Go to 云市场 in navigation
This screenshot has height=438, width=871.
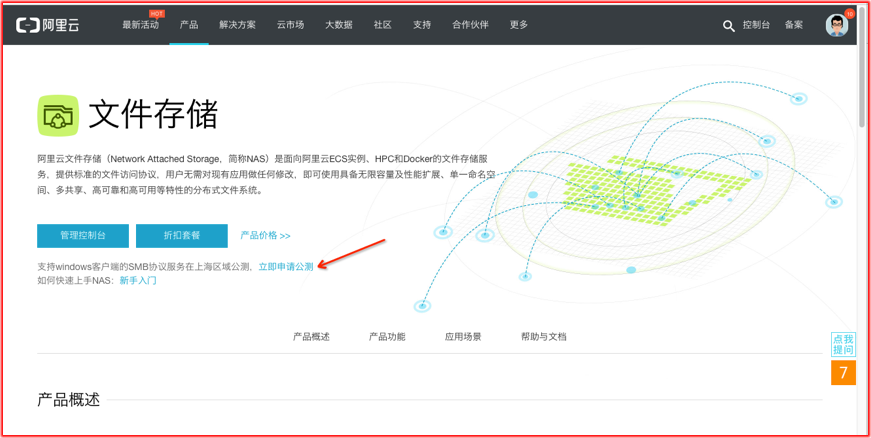(291, 25)
